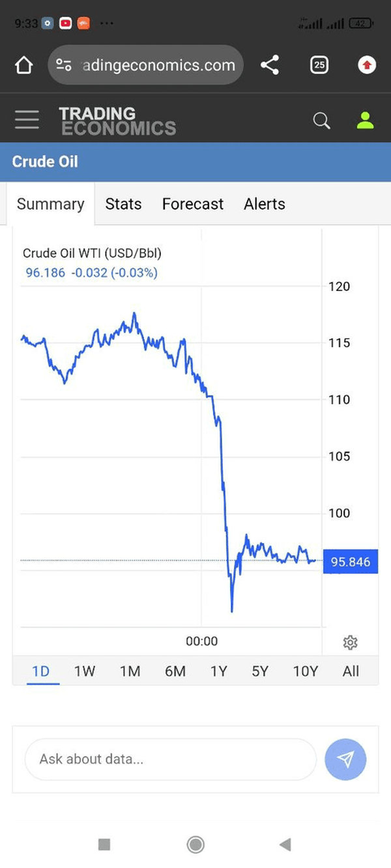Tap the tradingeconomics.com address bar
The height and width of the screenshot is (868, 391).
pyautogui.click(x=146, y=65)
